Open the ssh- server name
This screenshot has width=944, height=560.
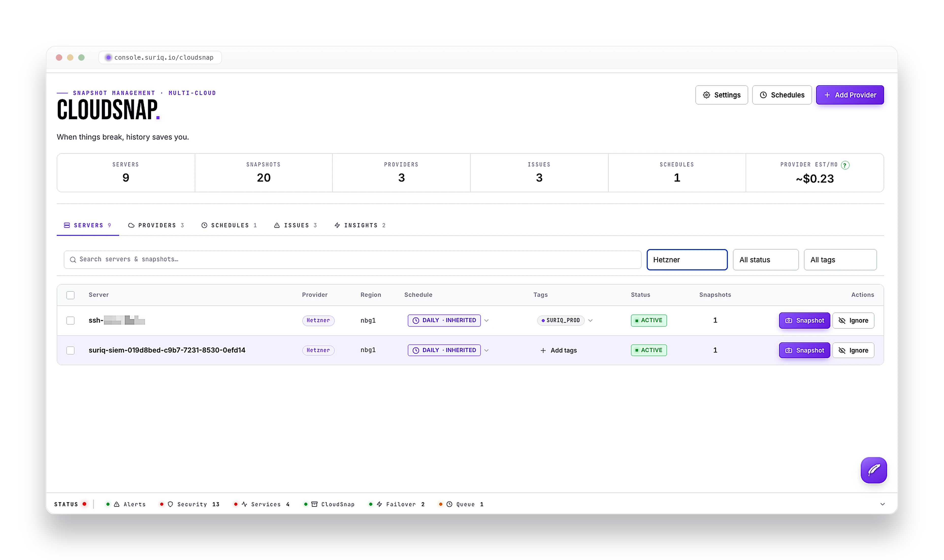pos(117,320)
